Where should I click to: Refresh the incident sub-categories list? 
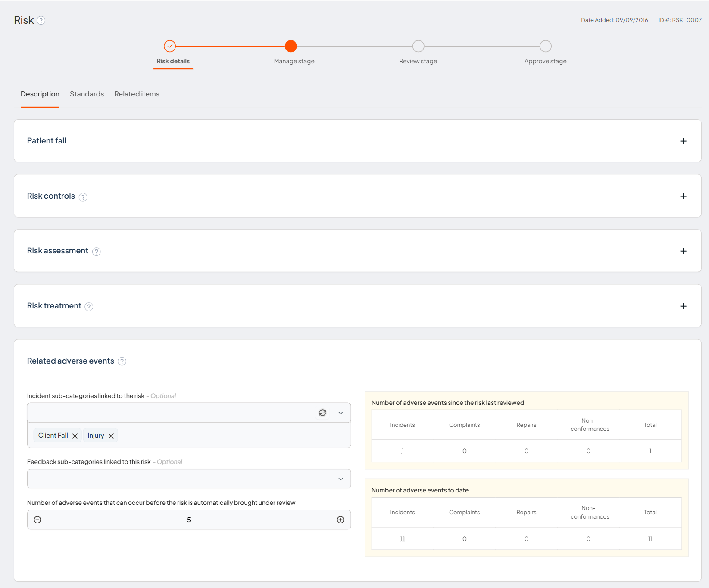pos(322,413)
